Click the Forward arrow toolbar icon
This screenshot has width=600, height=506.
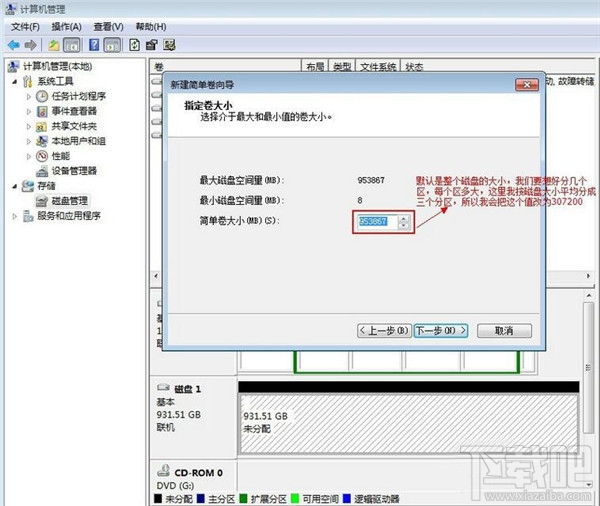point(31,45)
